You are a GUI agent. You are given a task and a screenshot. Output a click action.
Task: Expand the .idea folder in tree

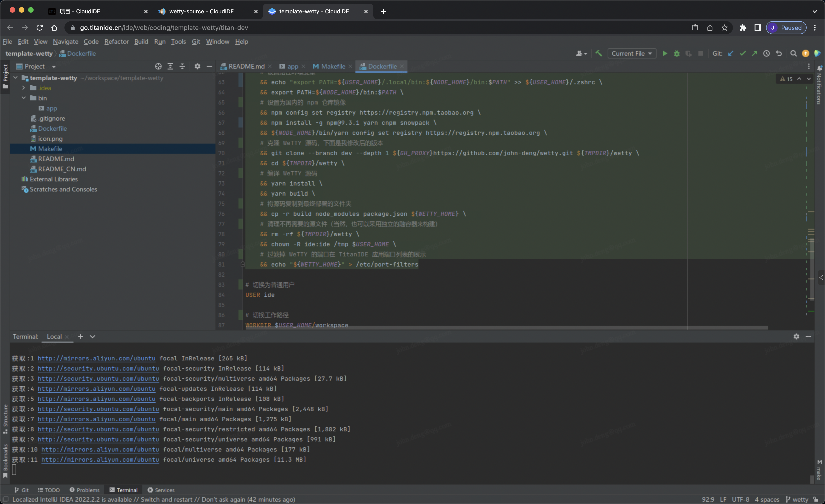(x=23, y=88)
